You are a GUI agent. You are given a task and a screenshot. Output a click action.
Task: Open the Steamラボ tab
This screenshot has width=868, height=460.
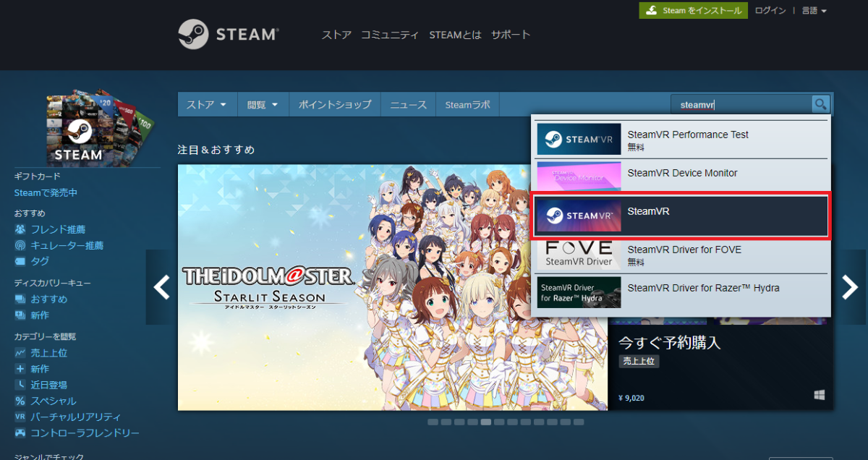click(x=467, y=104)
